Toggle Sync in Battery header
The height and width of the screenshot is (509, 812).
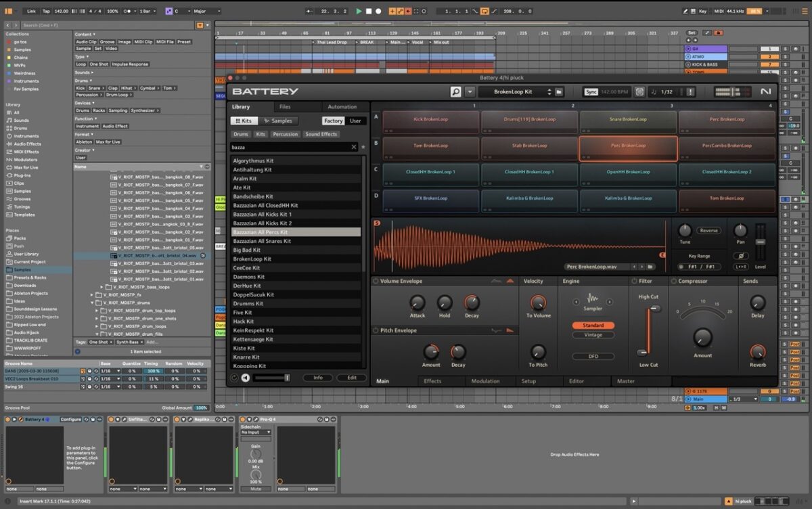[591, 91]
